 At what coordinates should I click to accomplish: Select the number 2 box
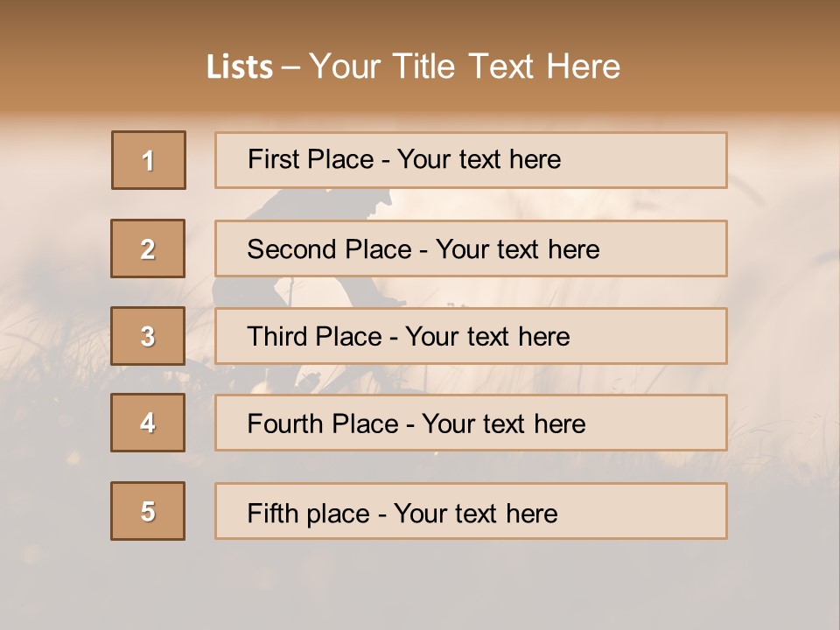[x=149, y=248]
